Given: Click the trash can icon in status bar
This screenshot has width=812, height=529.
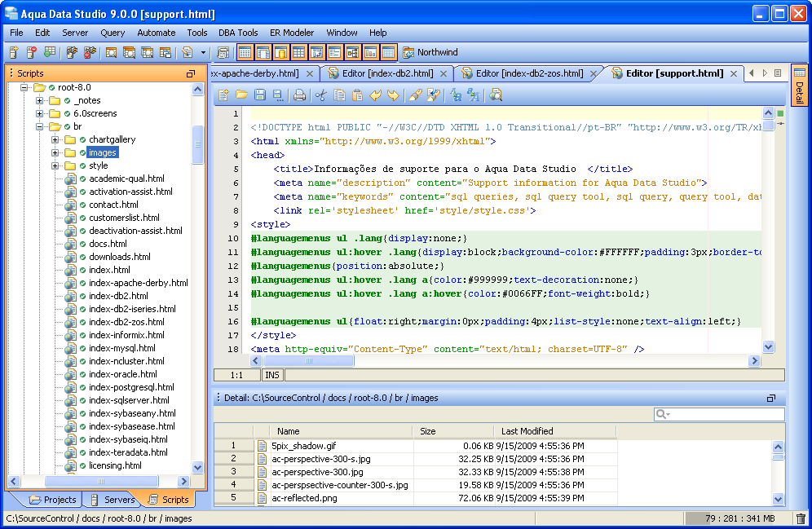Looking at the screenshot, I should (801, 518).
